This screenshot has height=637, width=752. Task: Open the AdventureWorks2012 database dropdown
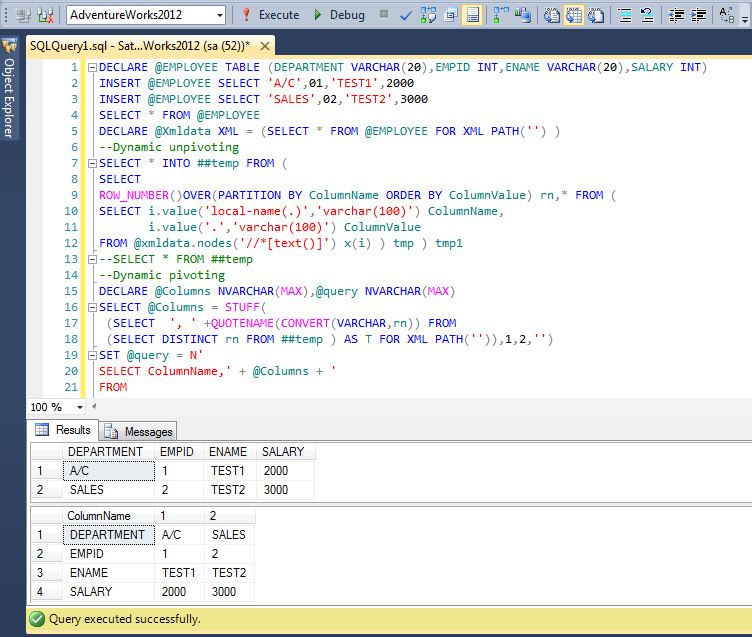[219, 15]
